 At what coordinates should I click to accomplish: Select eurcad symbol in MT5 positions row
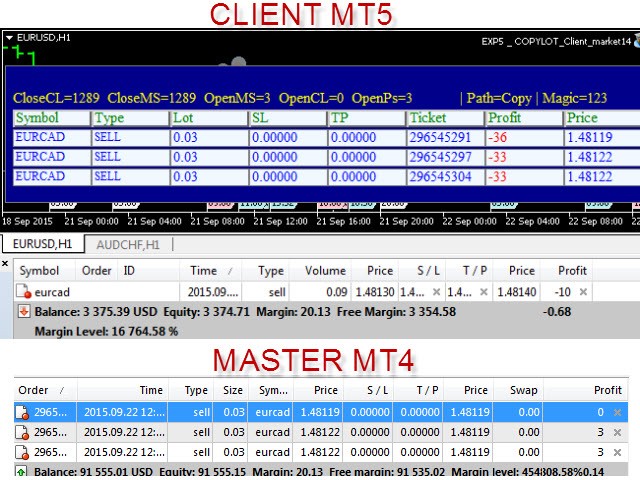[52, 292]
